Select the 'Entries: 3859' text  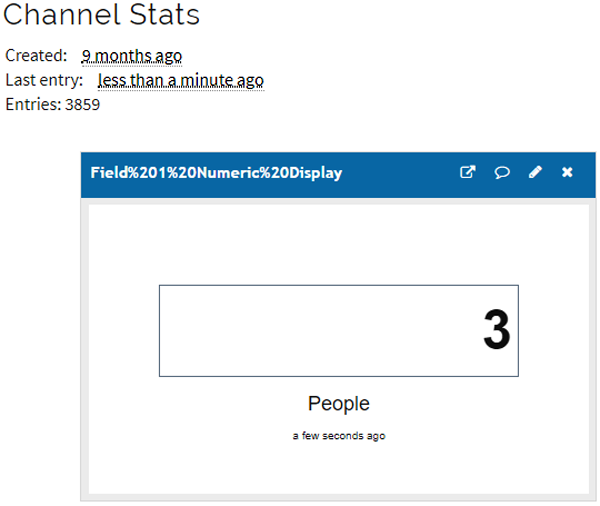(53, 104)
